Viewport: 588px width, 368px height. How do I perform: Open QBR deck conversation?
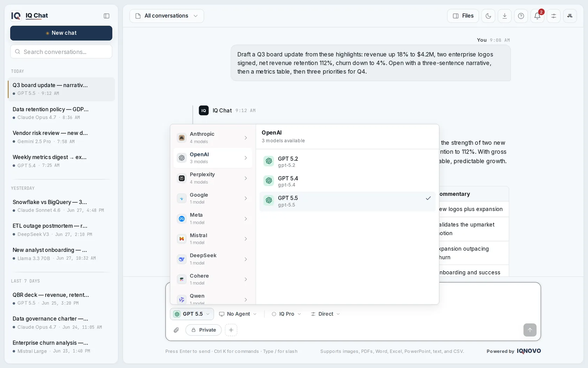pyautogui.click(x=61, y=299)
